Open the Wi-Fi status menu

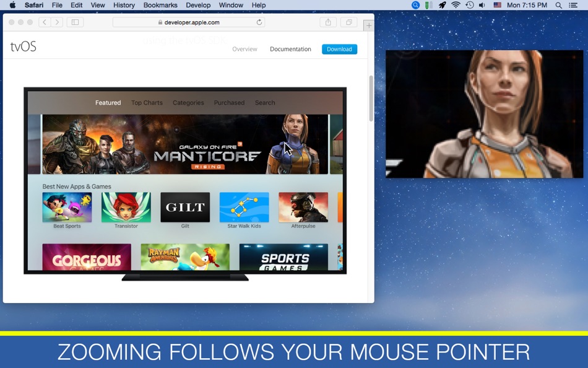(x=456, y=5)
